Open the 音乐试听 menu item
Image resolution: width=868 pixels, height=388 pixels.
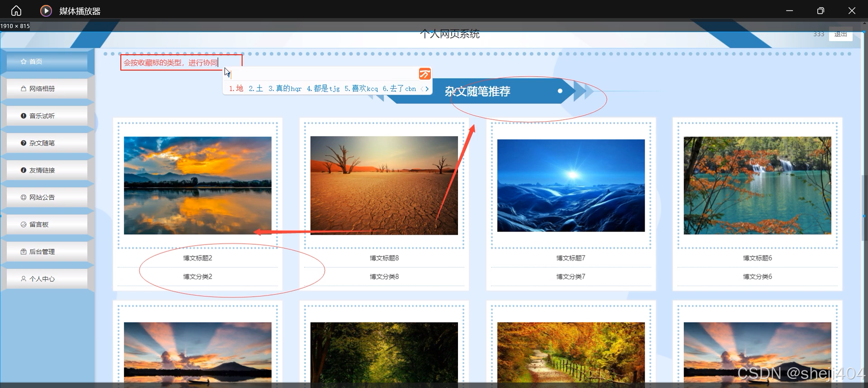47,116
